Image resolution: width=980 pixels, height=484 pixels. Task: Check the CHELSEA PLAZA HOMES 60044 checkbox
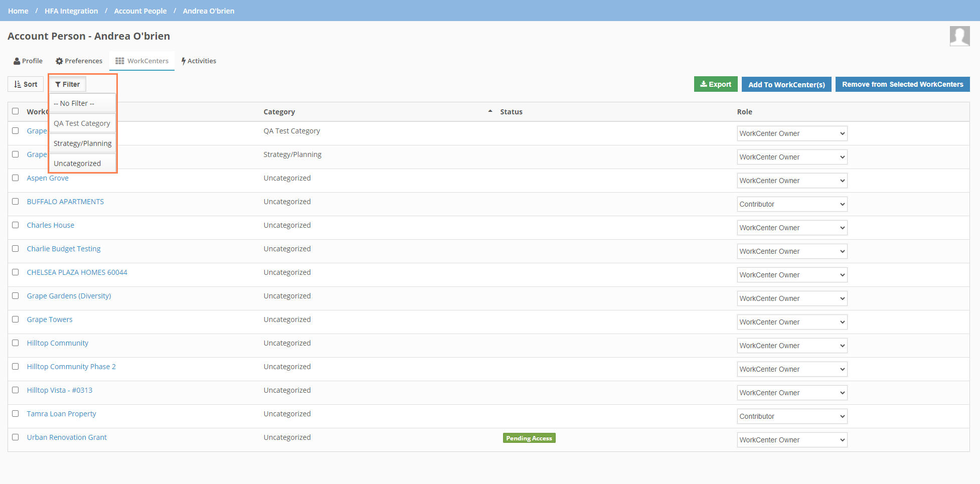(16, 272)
